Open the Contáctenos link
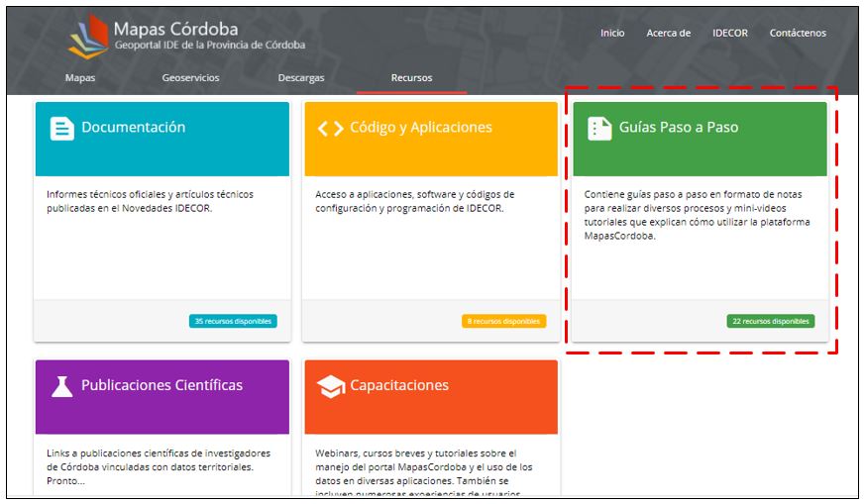 click(798, 33)
